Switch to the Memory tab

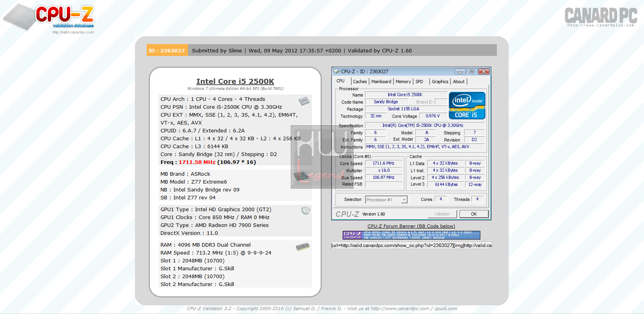pos(403,82)
